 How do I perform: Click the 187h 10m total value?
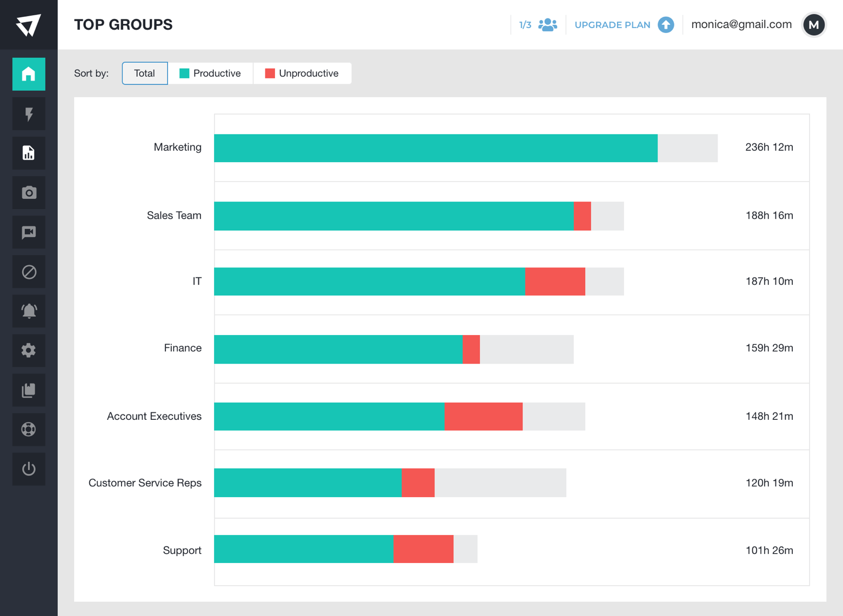pyautogui.click(x=769, y=281)
